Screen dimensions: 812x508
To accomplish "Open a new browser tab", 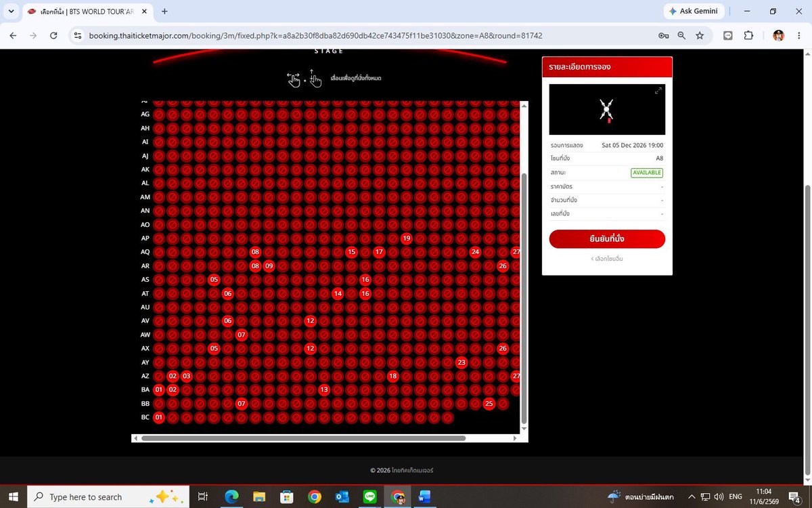I will [x=164, y=12].
